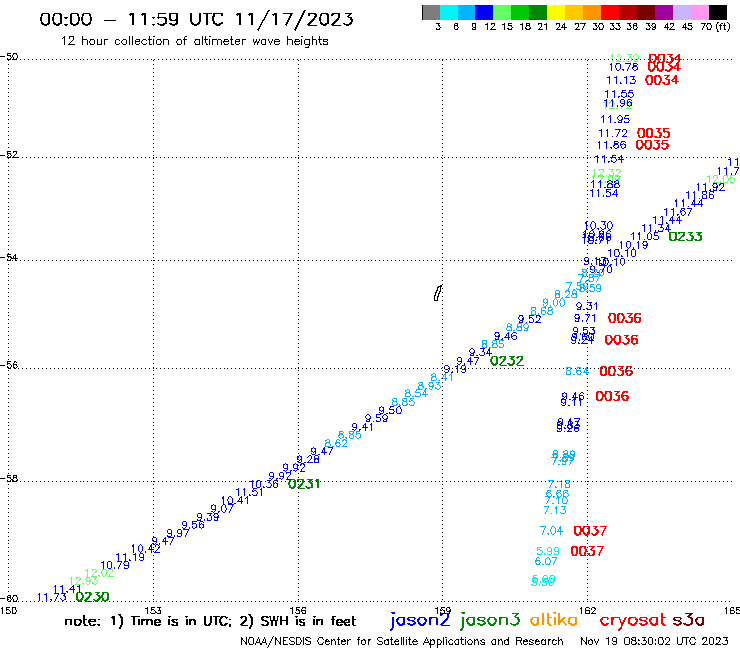Click the wave height value 11.95
The image size is (740, 650).
(615, 119)
